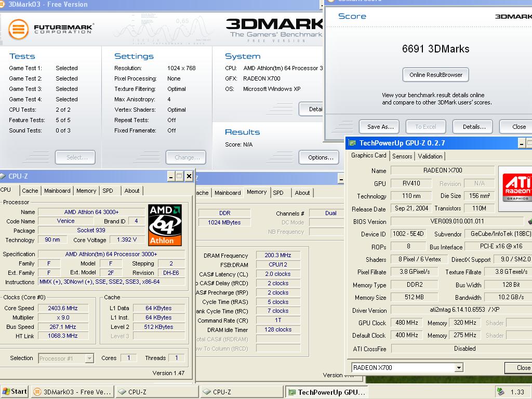Image resolution: width=532 pixels, height=399 pixels.
Task: Switch to 3DMark03 taskbar item
Action: (73, 392)
